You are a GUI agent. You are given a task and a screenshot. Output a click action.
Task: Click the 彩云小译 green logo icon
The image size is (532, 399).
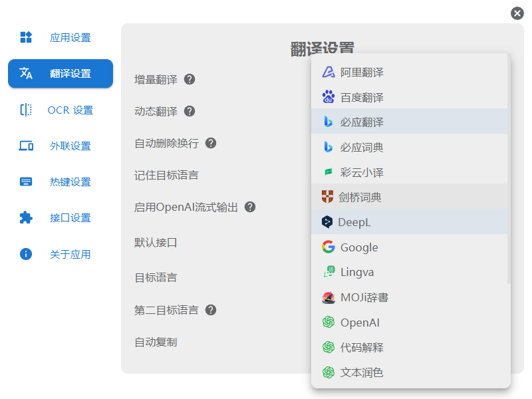[328, 172]
